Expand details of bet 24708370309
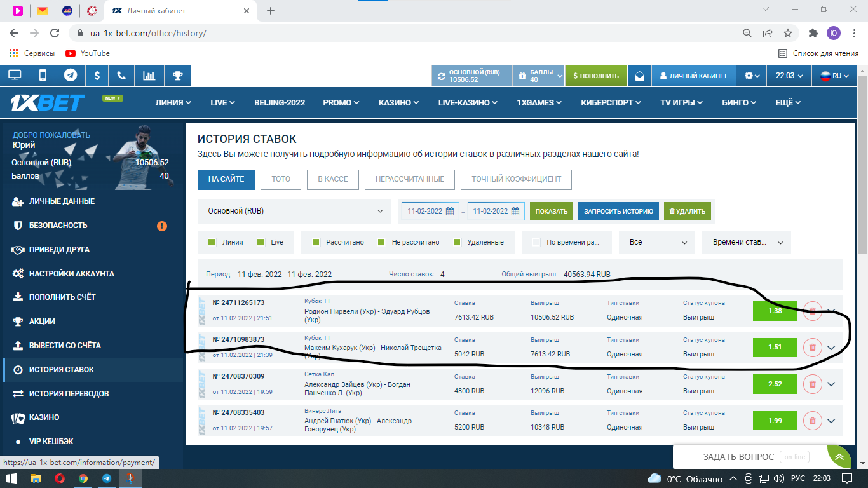This screenshot has width=868, height=488. (x=831, y=384)
